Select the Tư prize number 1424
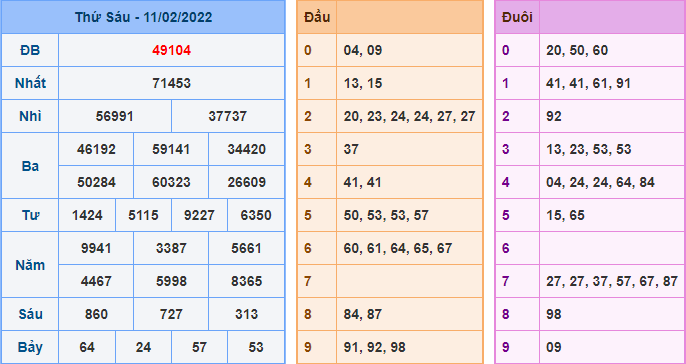This screenshot has height=364, width=686. tap(87, 215)
